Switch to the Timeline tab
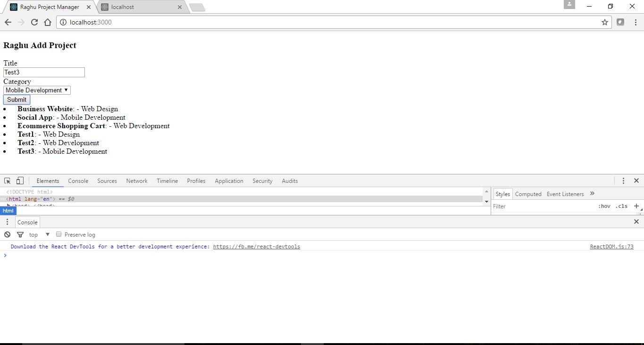The image size is (644, 345). [167, 181]
